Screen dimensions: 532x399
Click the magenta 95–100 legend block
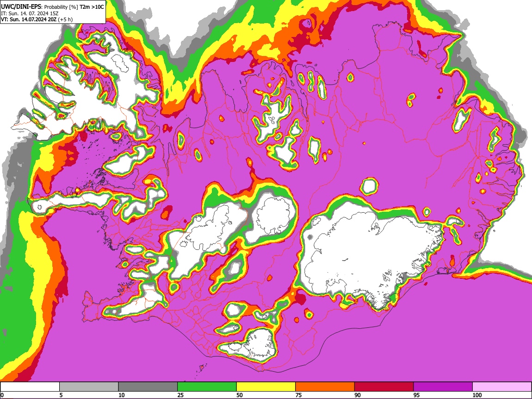click(x=443, y=387)
